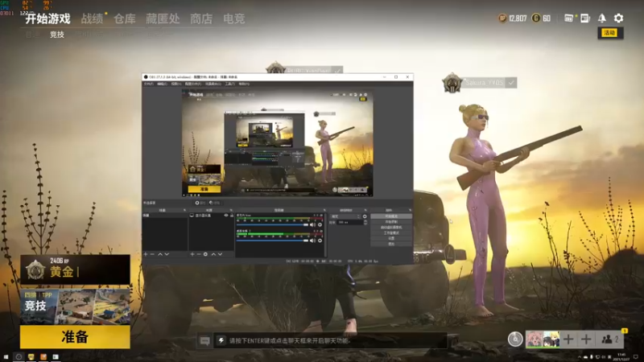Image resolution: width=644 pixels, height=362 pixels.
Task: Open source properties gear in OBS sources toolbar
Action: pyautogui.click(x=205, y=254)
